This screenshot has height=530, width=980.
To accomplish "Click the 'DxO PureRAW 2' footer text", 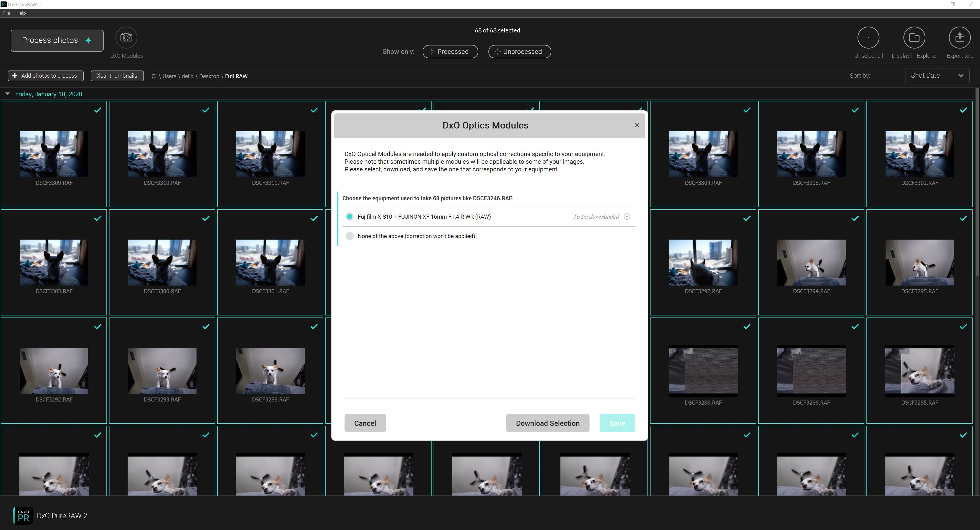I will pos(62,516).
